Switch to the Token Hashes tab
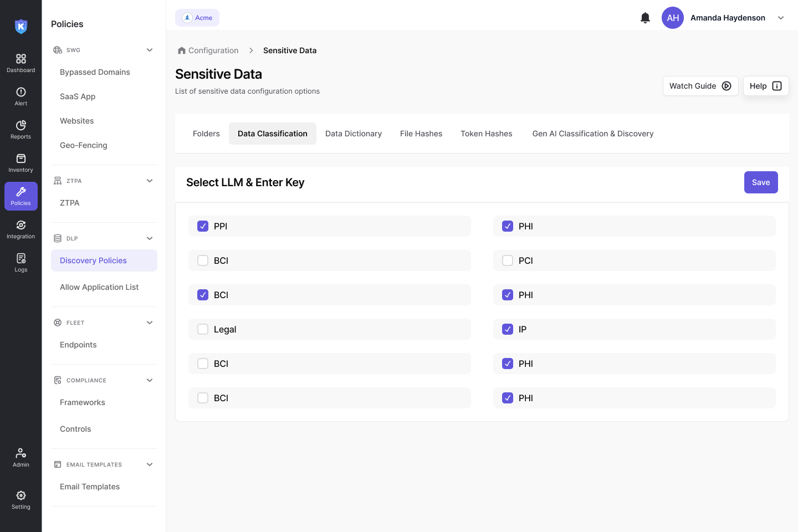The image size is (798, 532). point(486,134)
